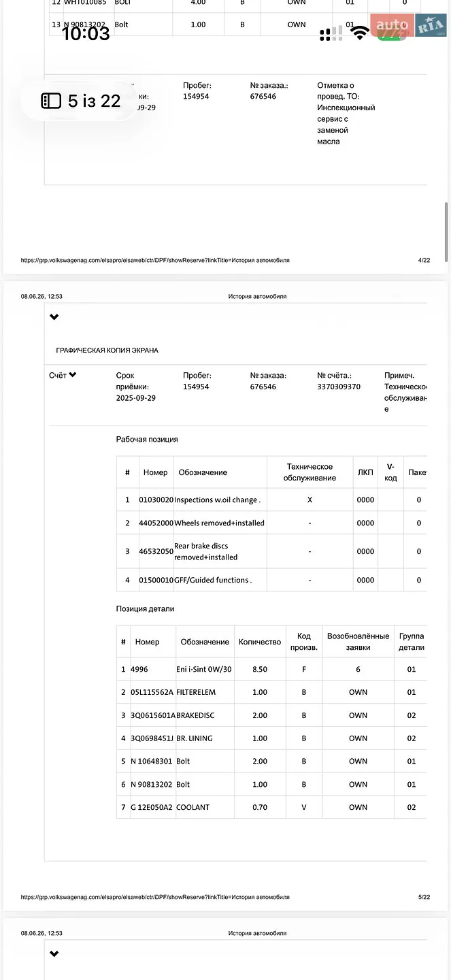Tap the cellular signal bars icon
The width and height of the screenshot is (451, 980).
331,33
